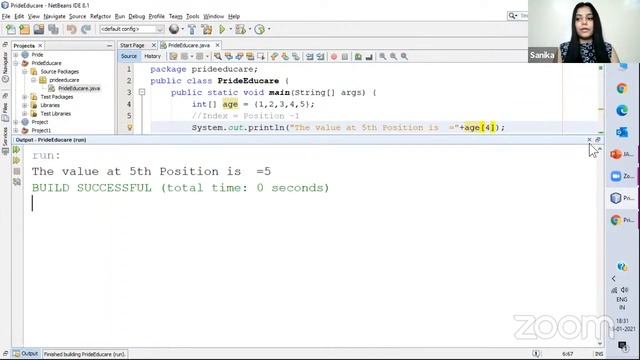
Task: Open the File menu
Action: click(6, 16)
